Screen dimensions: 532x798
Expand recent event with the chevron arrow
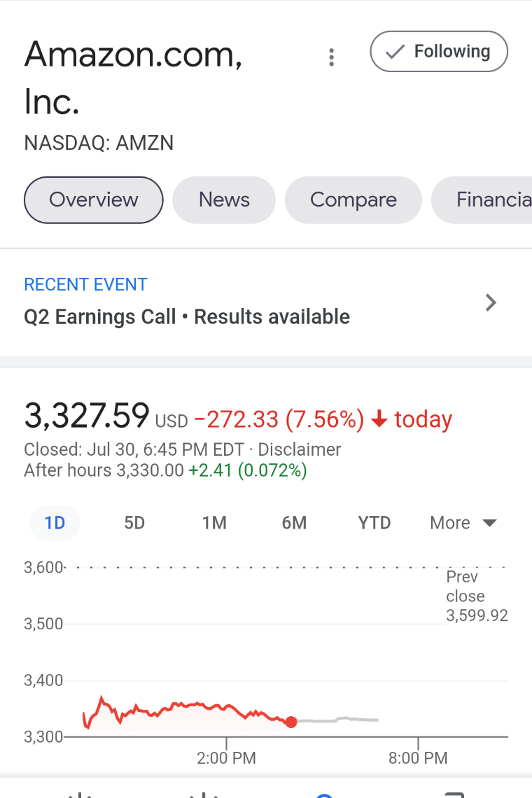[x=491, y=303]
